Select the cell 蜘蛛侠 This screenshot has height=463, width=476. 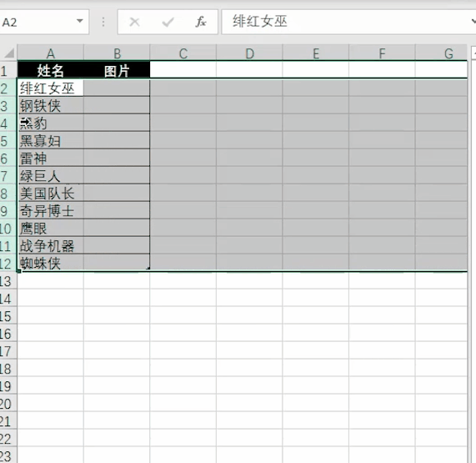(50, 263)
